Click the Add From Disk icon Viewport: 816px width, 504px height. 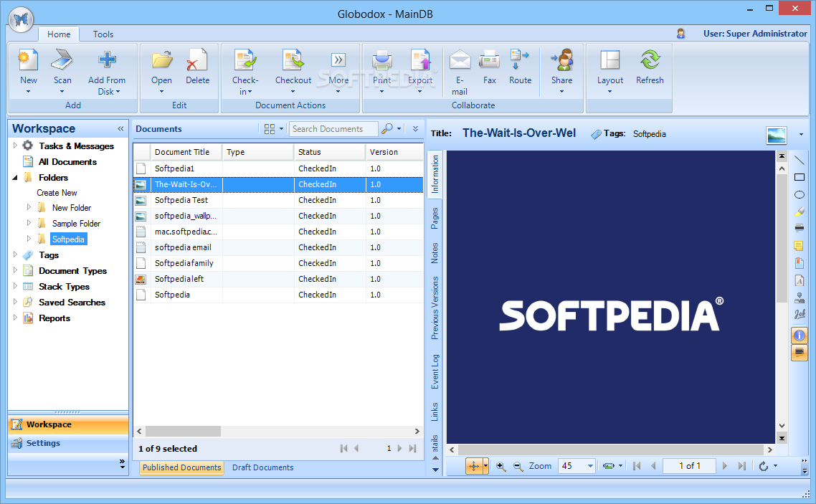107,60
